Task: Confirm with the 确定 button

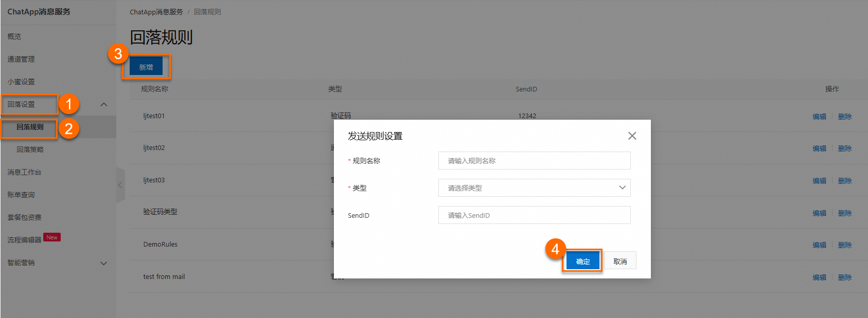Action: (x=583, y=261)
